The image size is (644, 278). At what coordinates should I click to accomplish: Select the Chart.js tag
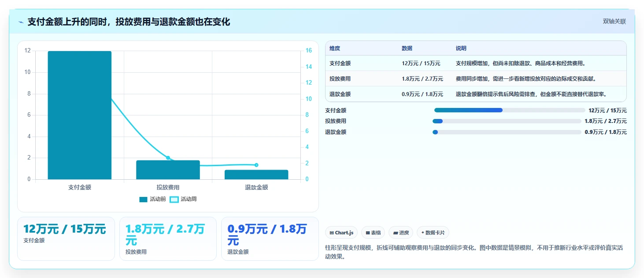(341, 233)
